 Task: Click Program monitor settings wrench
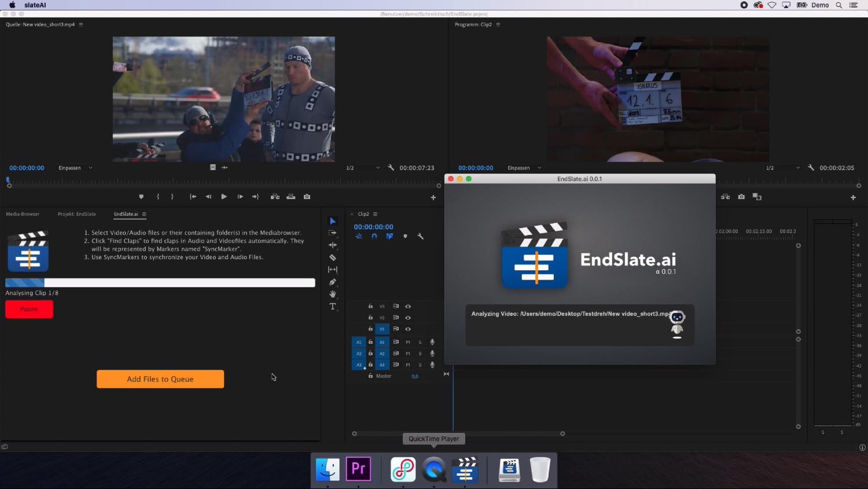click(811, 168)
